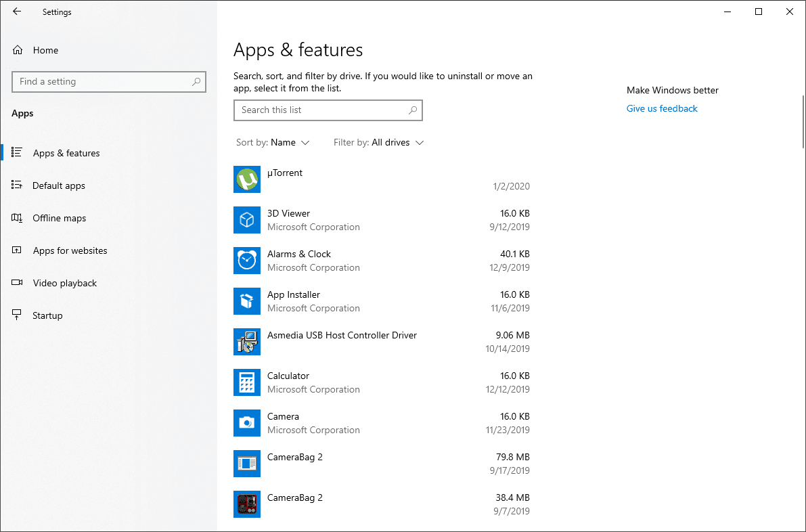The width and height of the screenshot is (806, 532).
Task: Select Asmedia USB Host Controller Driver name
Action: coord(342,335)
